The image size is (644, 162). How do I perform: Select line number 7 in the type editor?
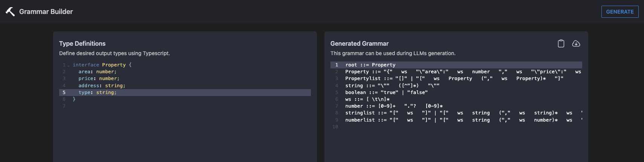coord(64,106)
